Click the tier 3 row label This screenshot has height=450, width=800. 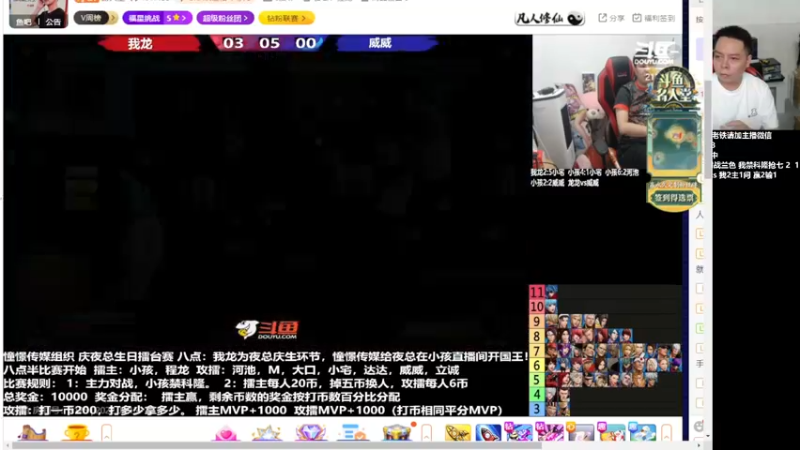tap(537, 409)
